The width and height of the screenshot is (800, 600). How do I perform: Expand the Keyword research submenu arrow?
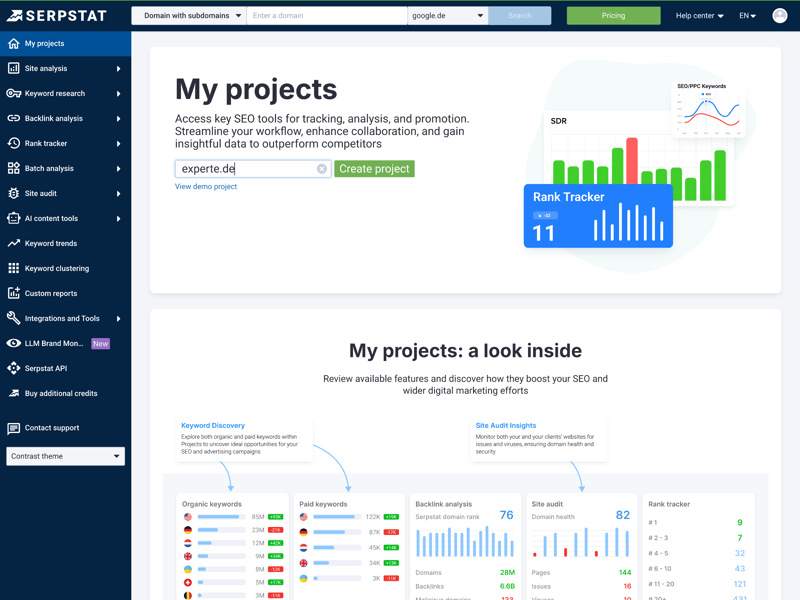pos(118,93)
